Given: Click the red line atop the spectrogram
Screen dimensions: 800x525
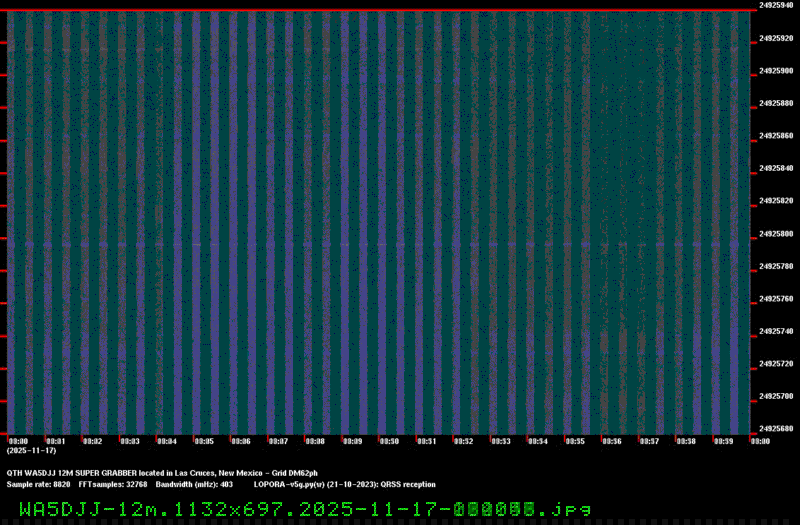Looking at the screenshot, I should 375,11.
